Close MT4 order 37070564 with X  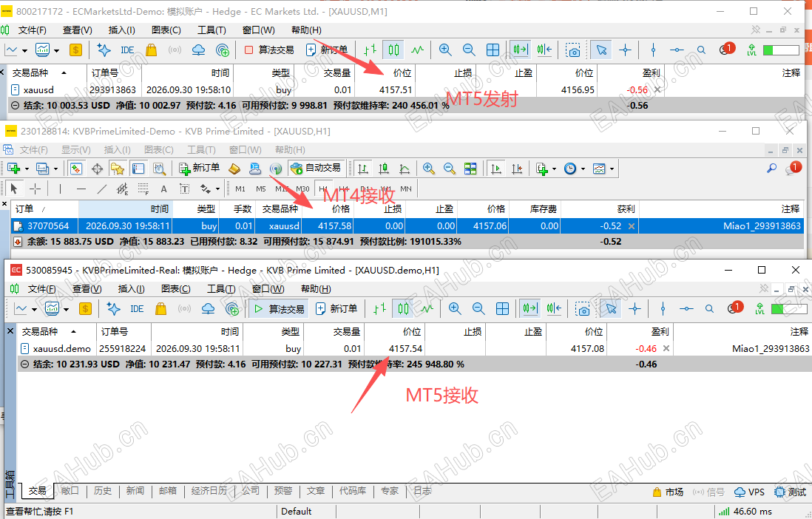click(632, 226)
